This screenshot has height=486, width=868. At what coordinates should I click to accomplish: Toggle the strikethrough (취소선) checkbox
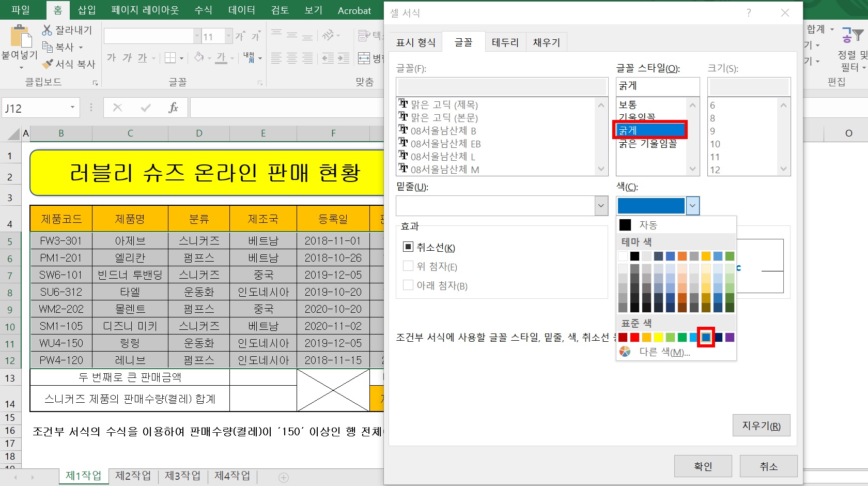[408, 247]
